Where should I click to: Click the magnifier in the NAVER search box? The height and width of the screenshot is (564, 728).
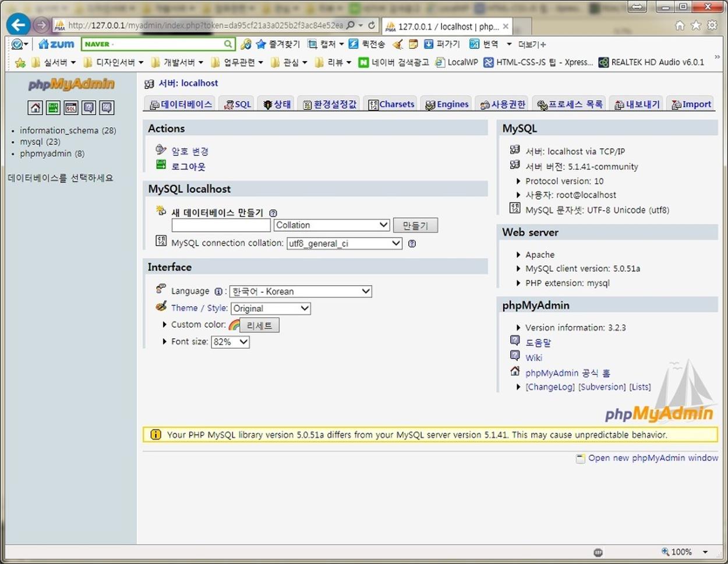point(228,44)
